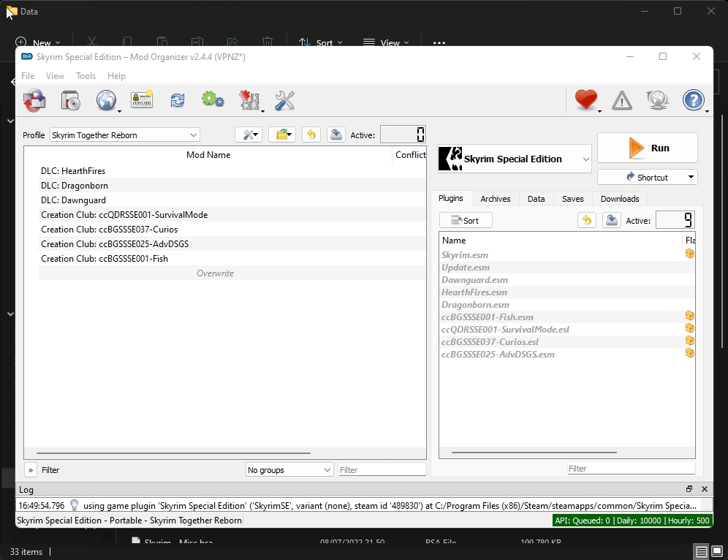Open the Nexus globe icon
The height and width of the screenshot is (560, 728).
coord(106,100)
